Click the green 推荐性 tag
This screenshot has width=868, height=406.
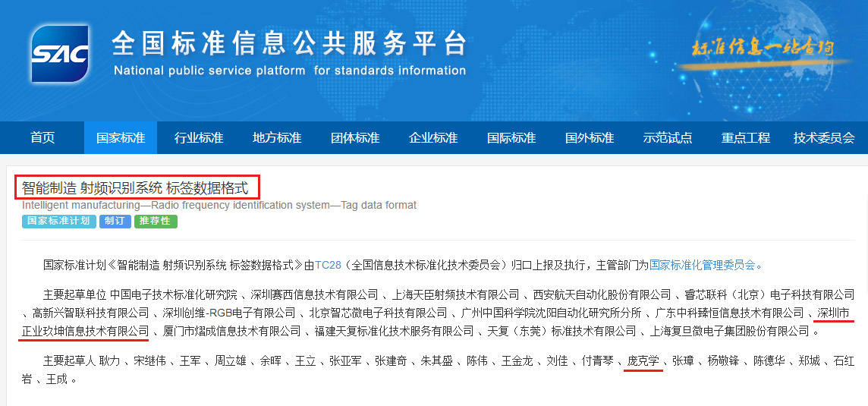pyautogui.click(x=156, y=221)
